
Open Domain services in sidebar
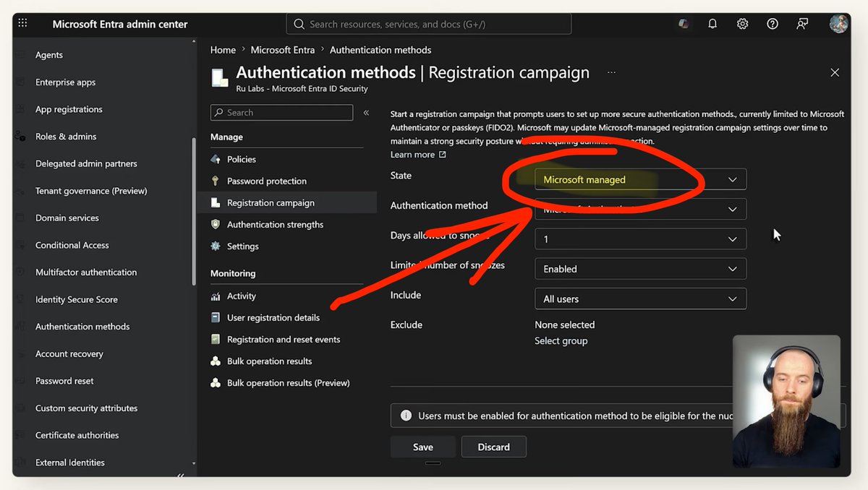click(x=67, y=218)
